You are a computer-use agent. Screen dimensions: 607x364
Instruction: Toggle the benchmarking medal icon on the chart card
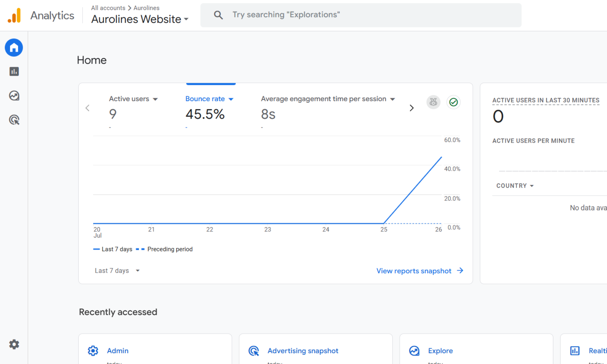[433, 102]
